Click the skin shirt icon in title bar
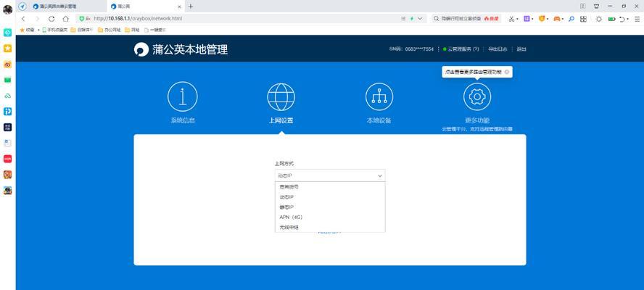The image size is (644, 290). coord(596,6)
